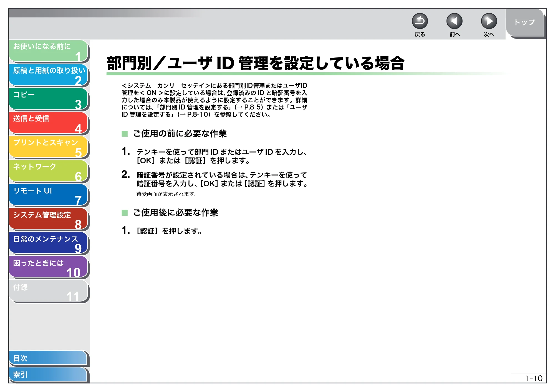
Task: Open the トップ tab
Action: coord(525,22)
